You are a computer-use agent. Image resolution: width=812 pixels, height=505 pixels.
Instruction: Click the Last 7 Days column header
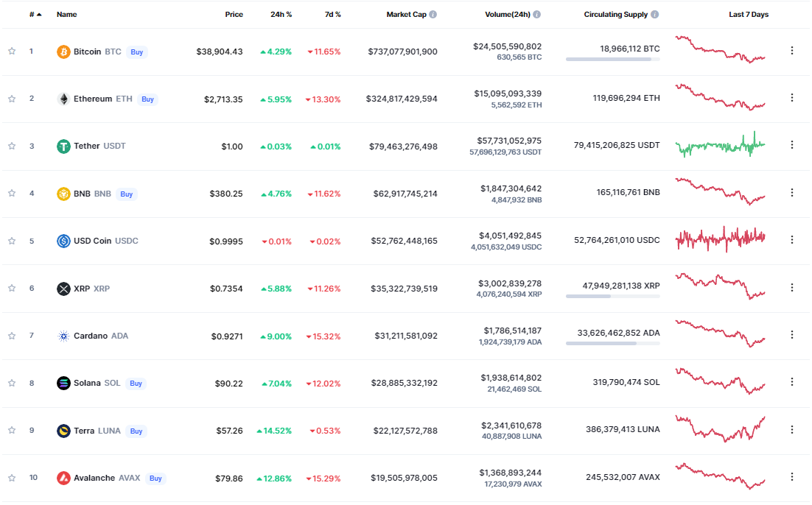pyautogui.click(x=749, y=15)
